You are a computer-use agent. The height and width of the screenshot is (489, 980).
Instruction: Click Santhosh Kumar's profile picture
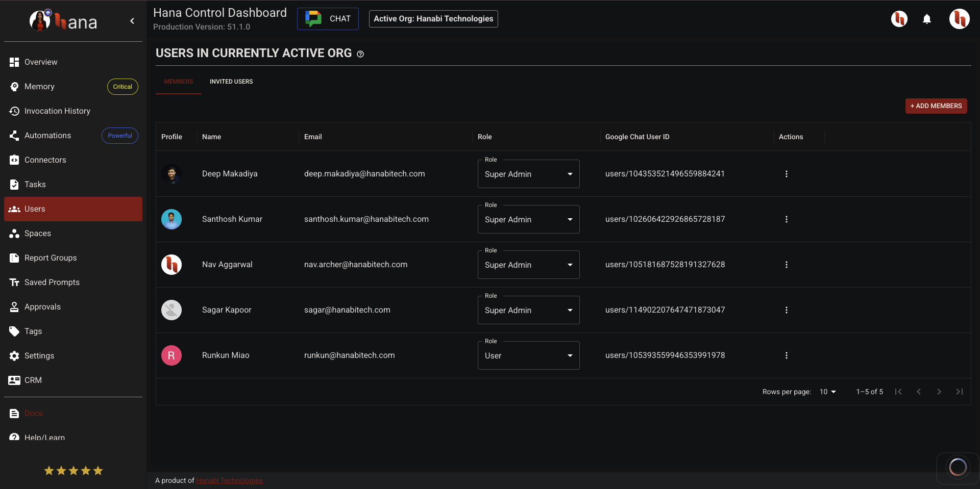171,219
